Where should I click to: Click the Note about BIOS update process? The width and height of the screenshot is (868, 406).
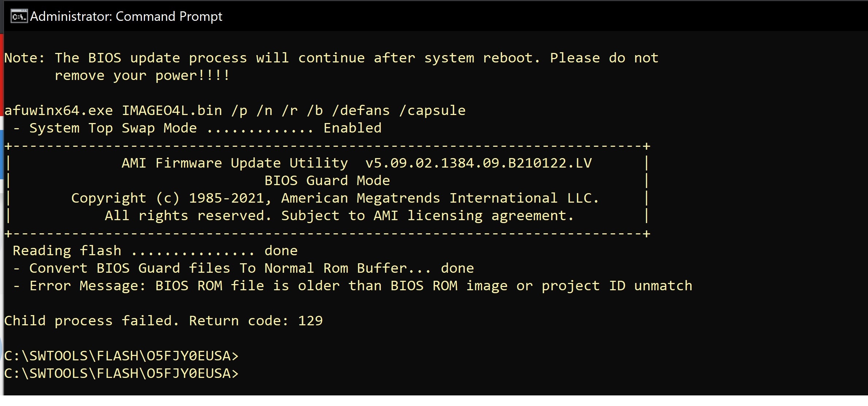pyautogui.click(x=331, y=58)
